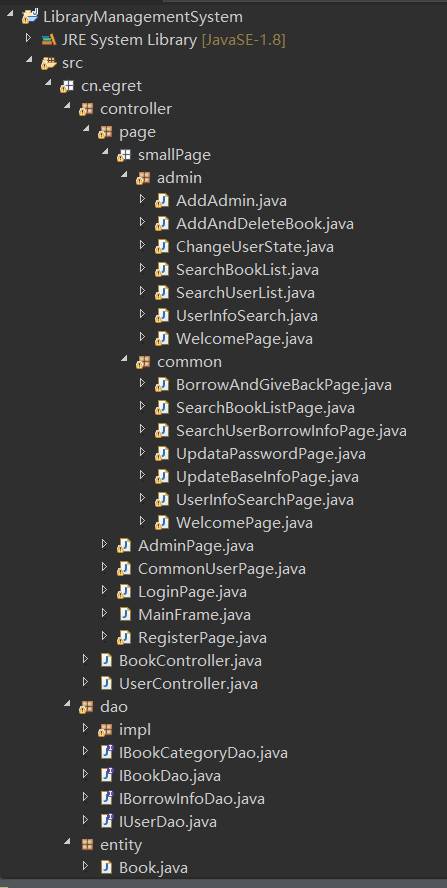This screenshot has height=888, width=447.
Task: Select UserInfoSearchPage.java in tree
Action: (x=265, y=500)
